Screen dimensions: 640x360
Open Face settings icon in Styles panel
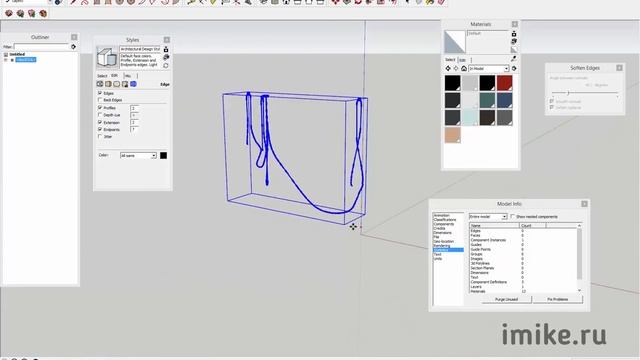tap(108, 84)
